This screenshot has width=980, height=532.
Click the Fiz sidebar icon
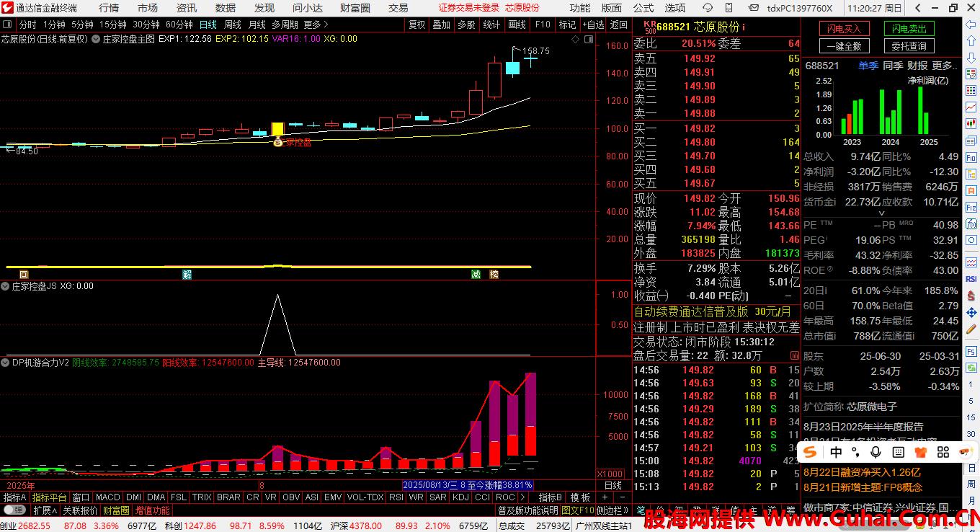tap(971, 208)
